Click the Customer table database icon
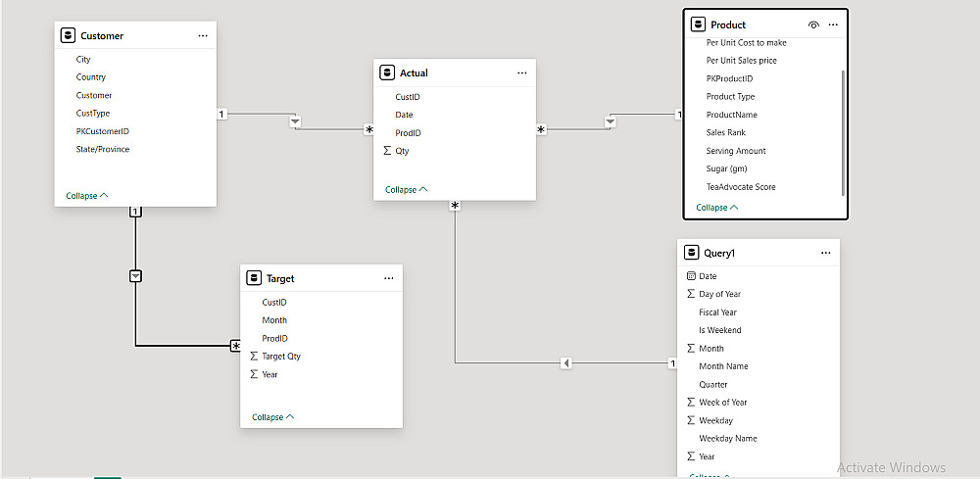This screenshot has width=980, height=479. pos(68,36)
